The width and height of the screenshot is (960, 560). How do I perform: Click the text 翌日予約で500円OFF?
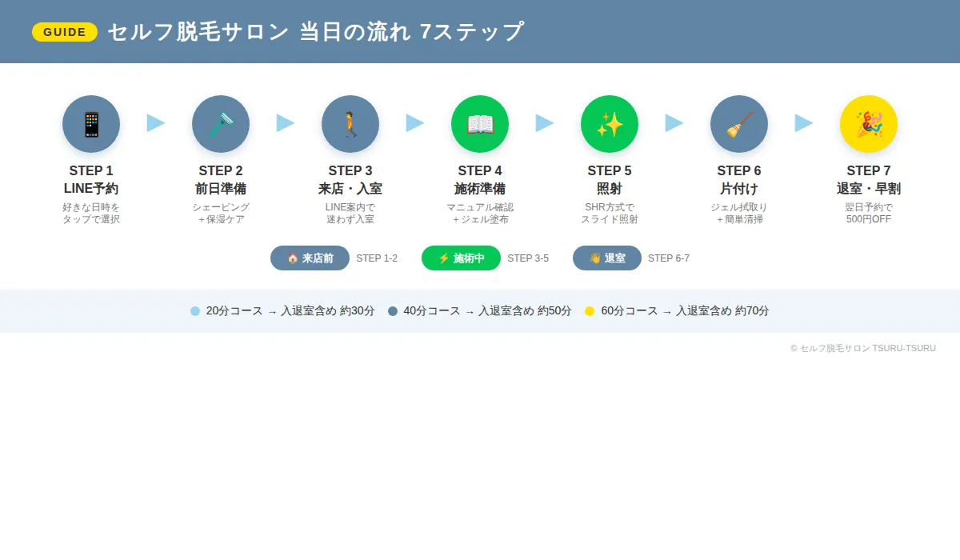[869, 213]
